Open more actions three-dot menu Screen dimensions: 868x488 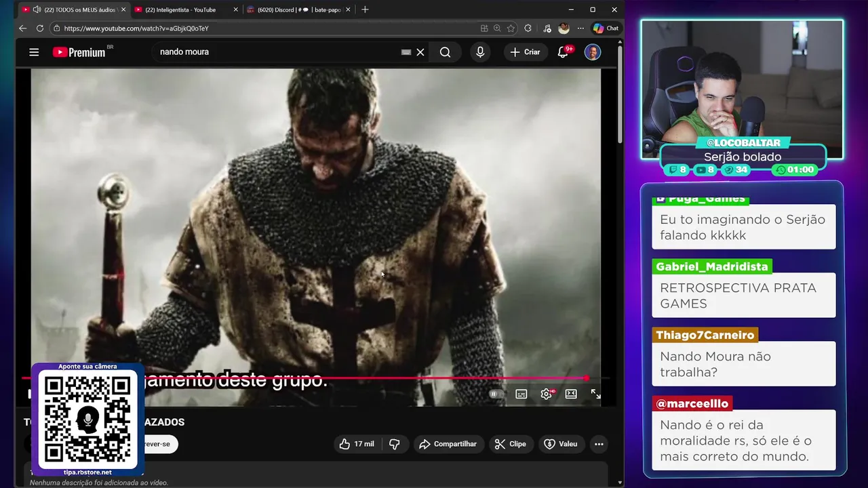(599, 444)
